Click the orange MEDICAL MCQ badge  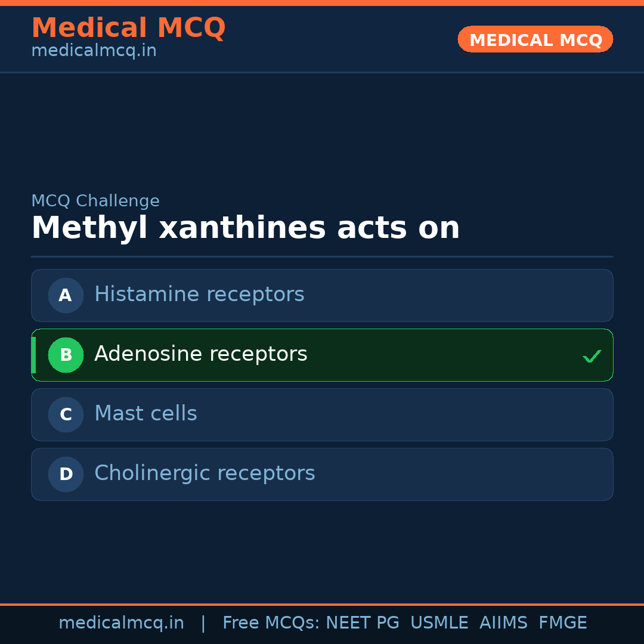point(535,39)
